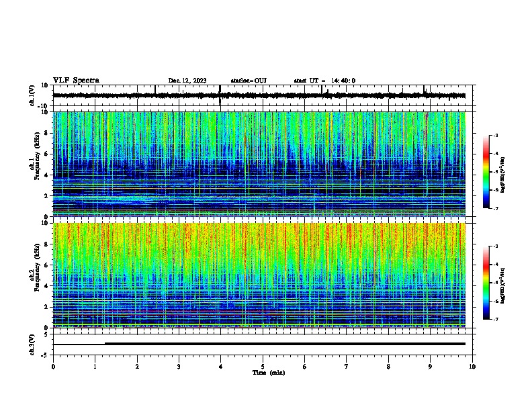The width and height of the screenshot is (532, 411).
Task: Click the "ch.1(V)" axis label
Action: point(32,95)
